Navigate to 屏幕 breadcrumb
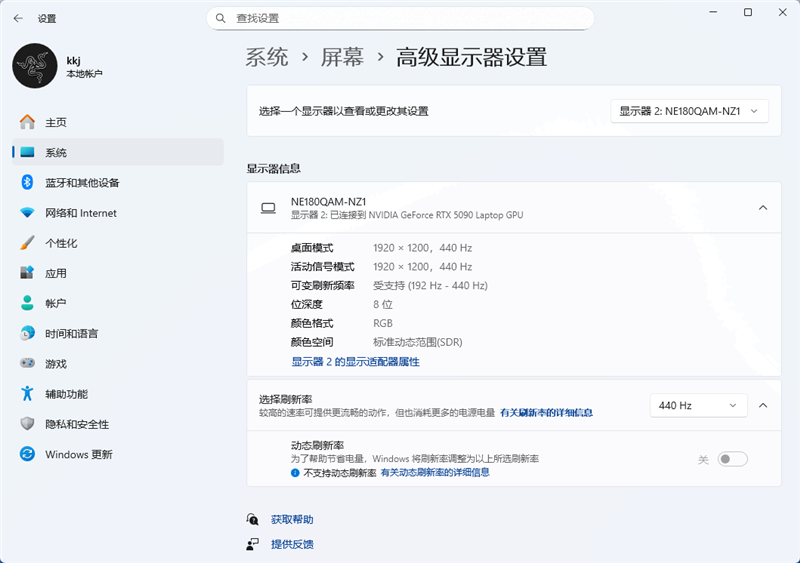This screenshot has height=563, width=800. coord(342,57)
